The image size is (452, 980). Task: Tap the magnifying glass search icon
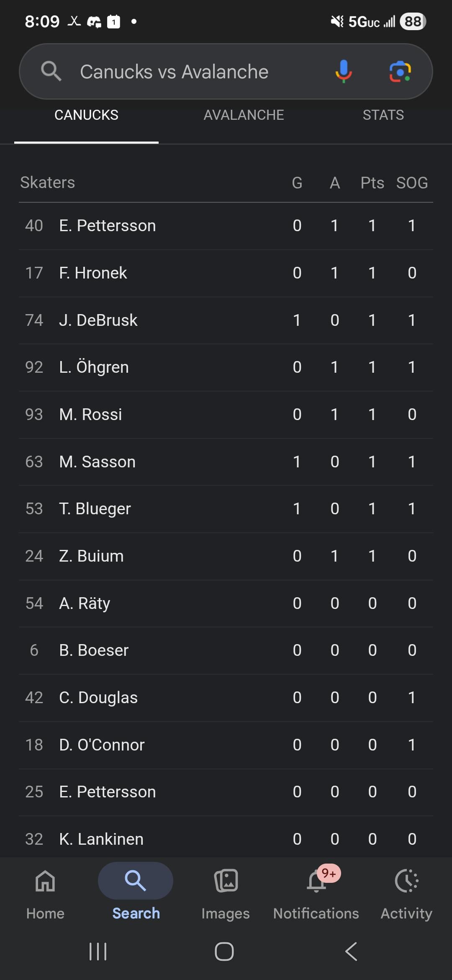tap(51, 71)
